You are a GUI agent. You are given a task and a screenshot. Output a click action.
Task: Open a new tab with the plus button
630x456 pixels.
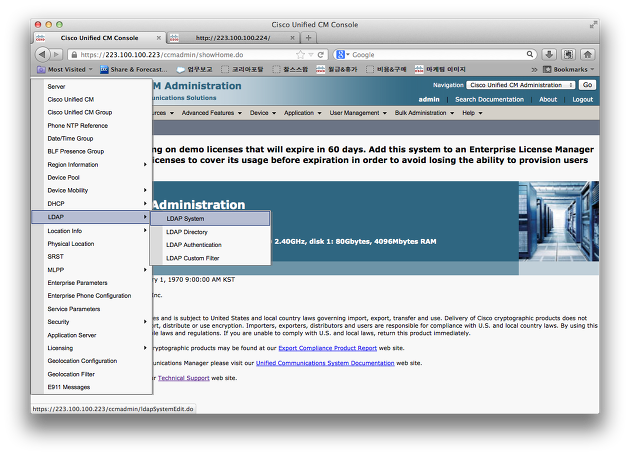[x=308, y=38]
